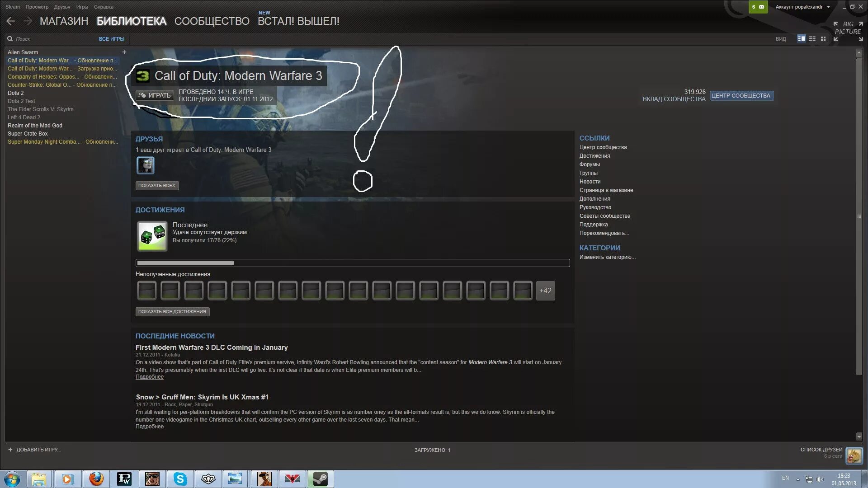
Task: Select Super Crate Box
Action: point(28,134)
